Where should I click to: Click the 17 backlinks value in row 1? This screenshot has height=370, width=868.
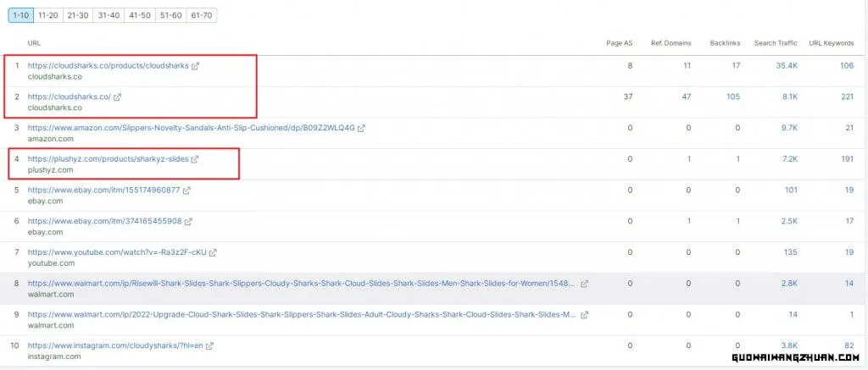[x=737, y=66]
